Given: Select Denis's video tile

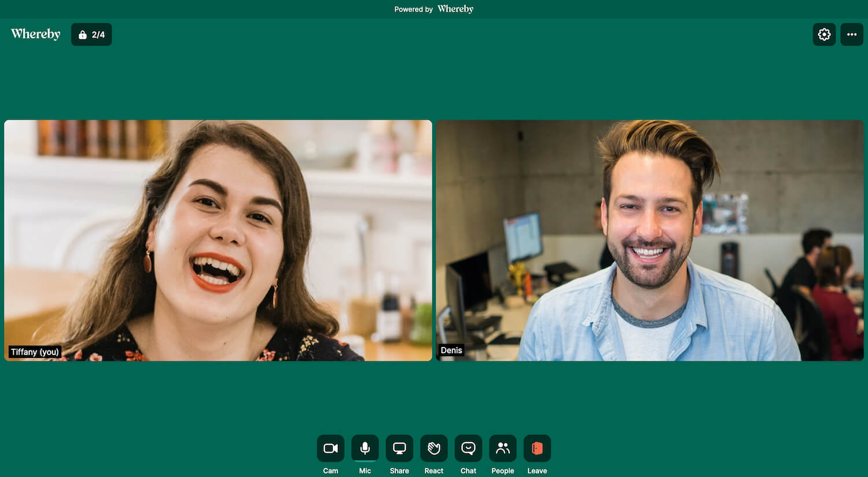Looking at the screenshot, I should pos(650,241).
